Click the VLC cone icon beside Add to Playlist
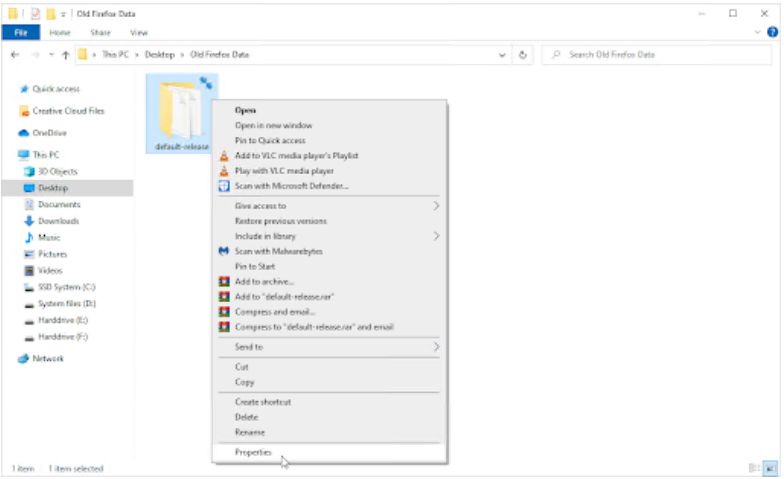Image resolution: width=784 pixels, height=479 pixels. tap(224, 156)
